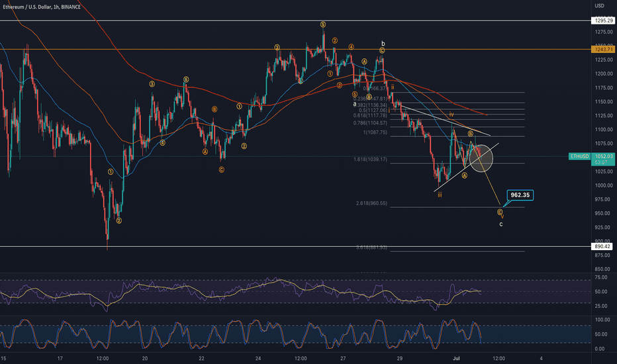The width and height of the screenshot is (617, 364).
Task: Click the 17 date label on time axis
Action: pyautogui.click(x=60, y=358)
